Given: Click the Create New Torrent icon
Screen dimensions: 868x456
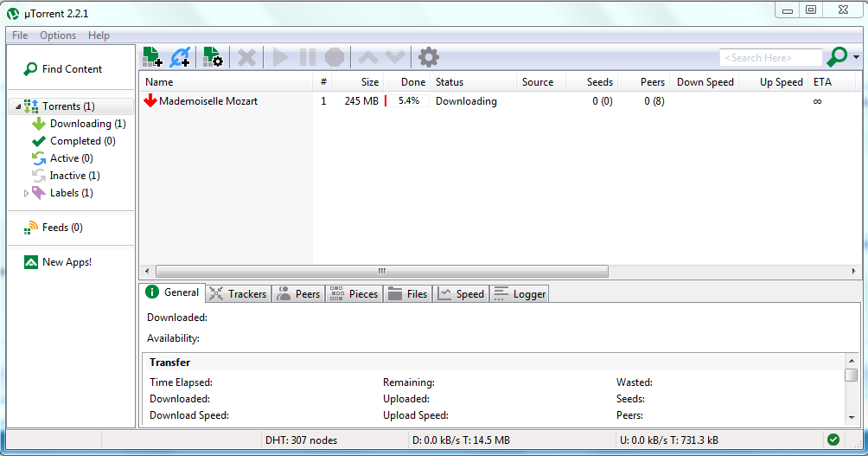Looking at the screenshot, I should click(213, 57).
